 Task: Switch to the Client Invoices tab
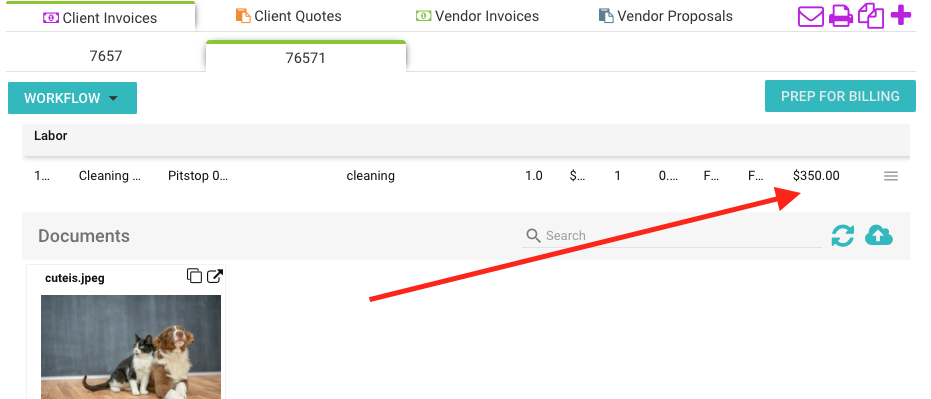(100, 18)
